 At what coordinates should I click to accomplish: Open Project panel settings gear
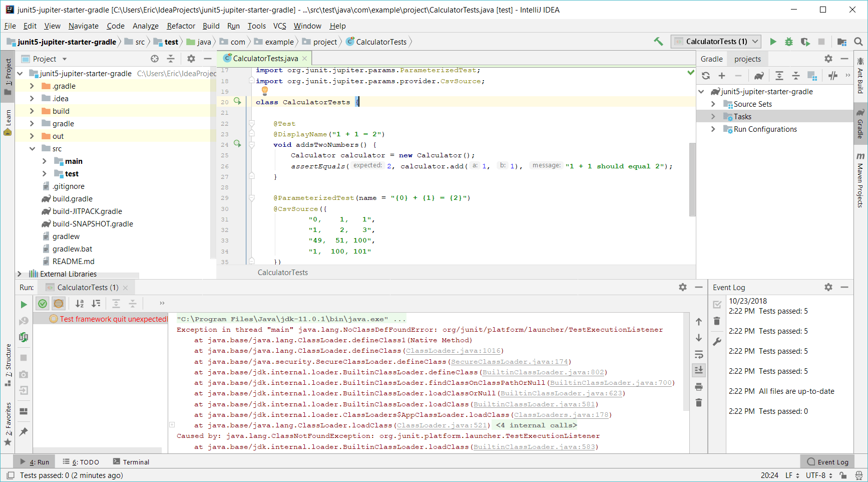click(191, 59)
